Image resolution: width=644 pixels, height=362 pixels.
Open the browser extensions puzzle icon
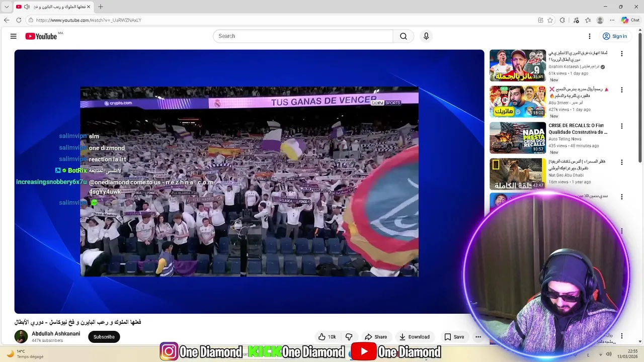click(562, 20)
